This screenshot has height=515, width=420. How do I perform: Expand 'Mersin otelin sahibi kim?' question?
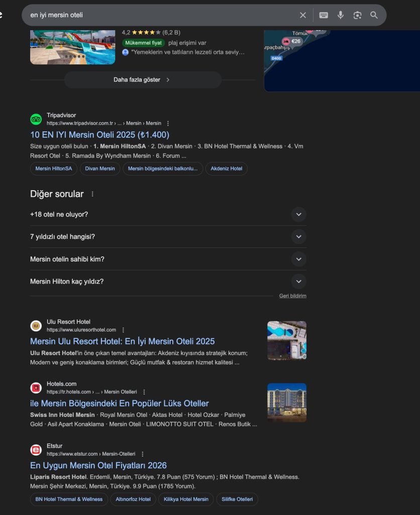click(168, 259)
